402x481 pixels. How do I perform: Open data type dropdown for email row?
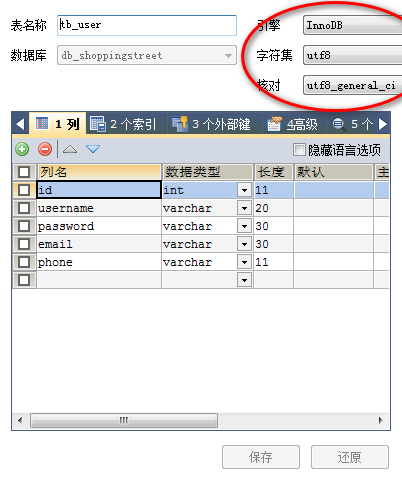tap(244, 244)
